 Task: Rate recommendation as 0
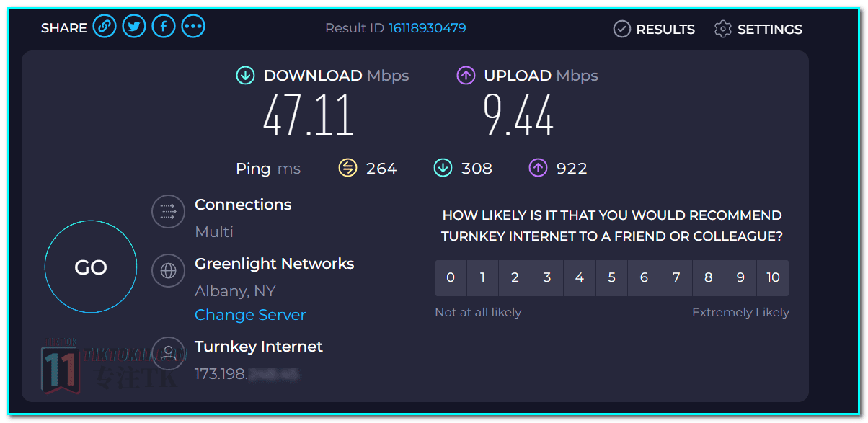point(451,277)
